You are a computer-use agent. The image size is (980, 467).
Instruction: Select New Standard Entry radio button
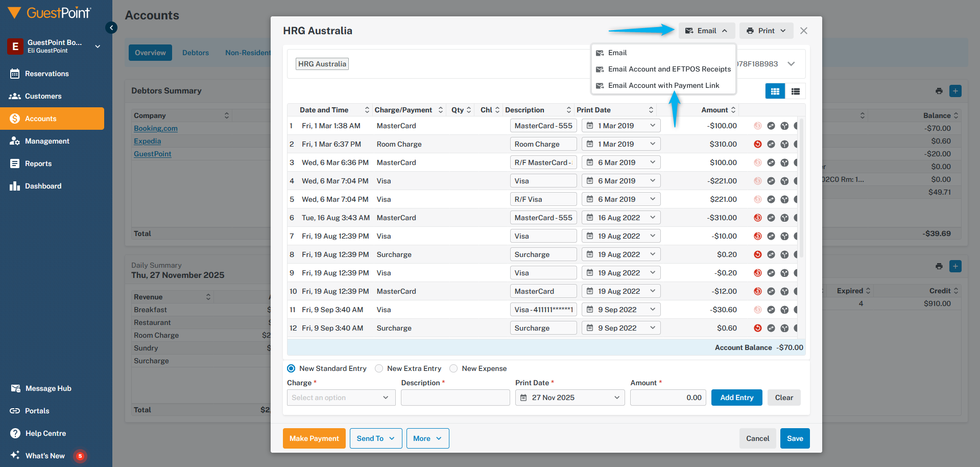click(x=291, y=368)
